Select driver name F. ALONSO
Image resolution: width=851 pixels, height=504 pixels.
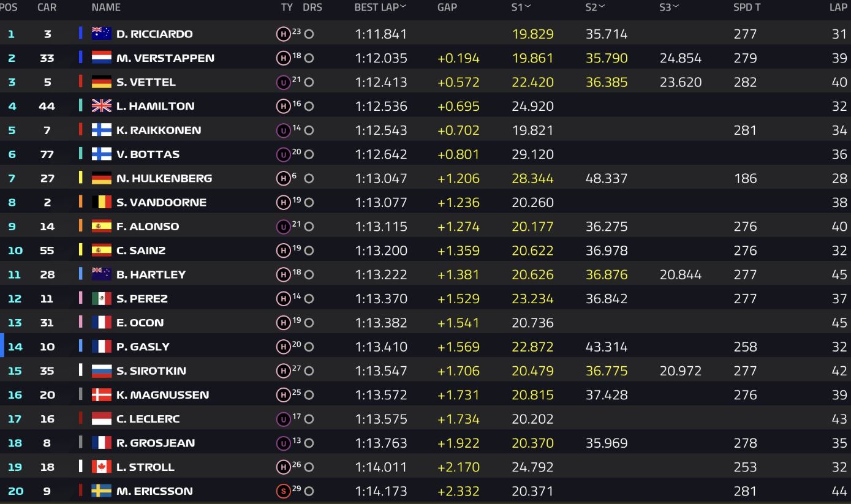[x=148, y=227]
